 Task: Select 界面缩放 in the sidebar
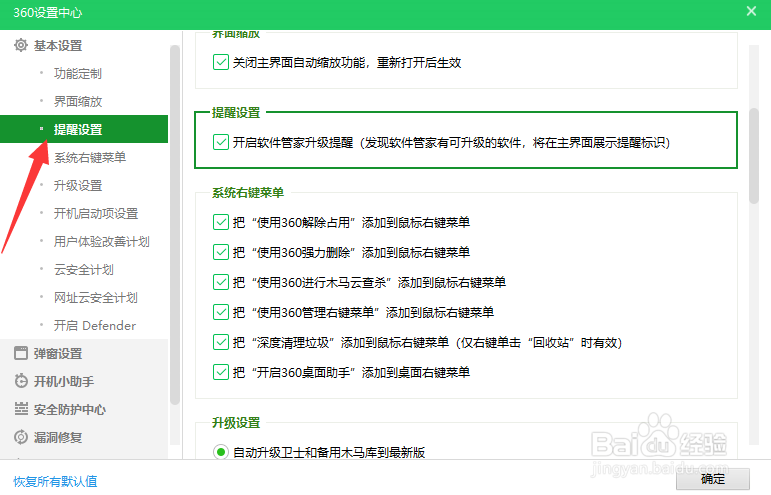[78, 102]
